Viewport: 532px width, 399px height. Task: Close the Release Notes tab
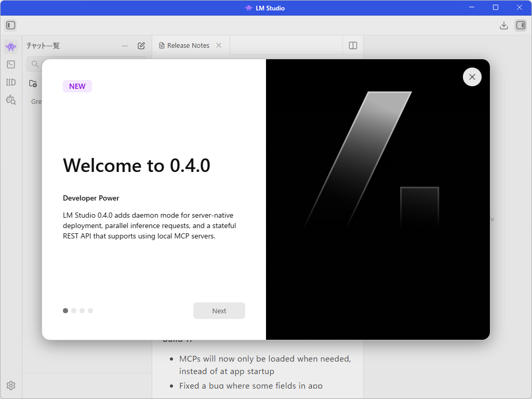click(x=218, y=46)
